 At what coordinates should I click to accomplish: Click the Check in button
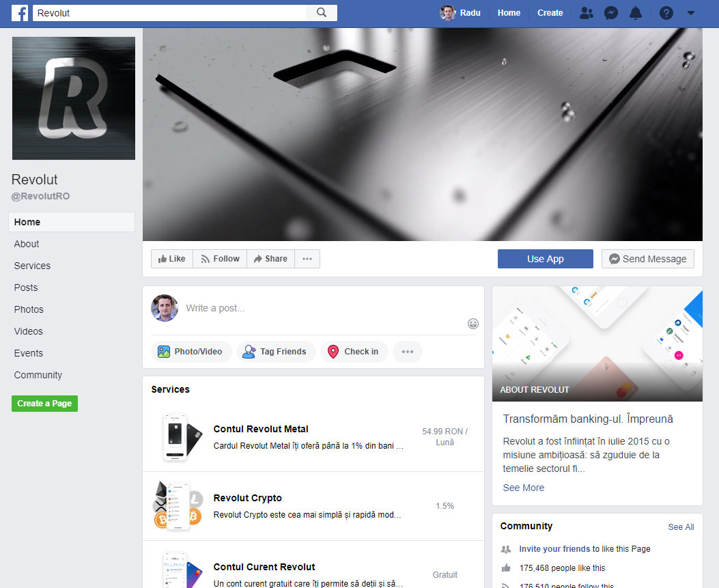[354, 352]
